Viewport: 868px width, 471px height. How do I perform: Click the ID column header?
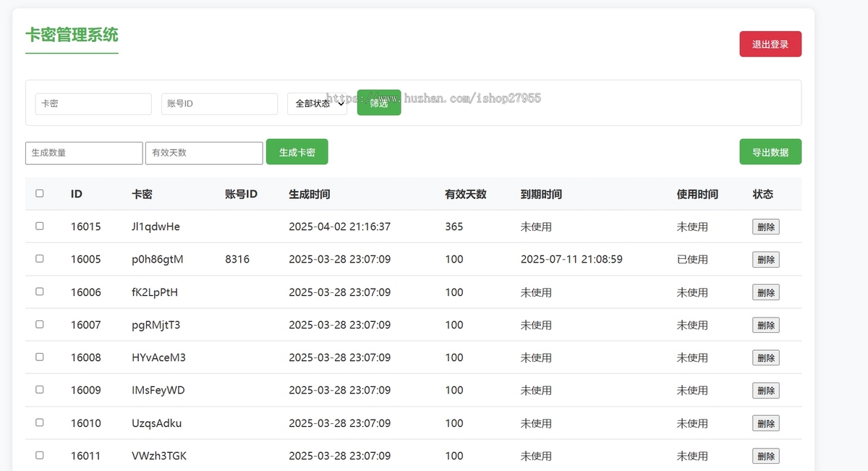[x=77, y=194]
